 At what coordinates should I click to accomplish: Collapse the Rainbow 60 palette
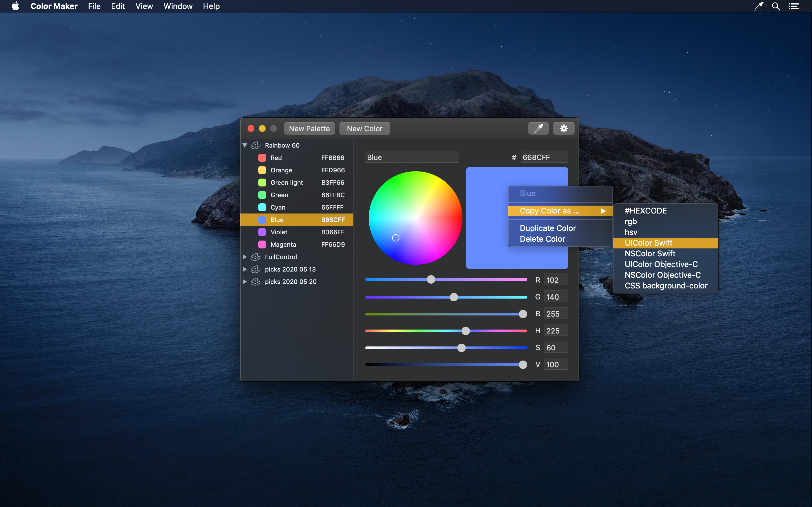tap(245, 145)
